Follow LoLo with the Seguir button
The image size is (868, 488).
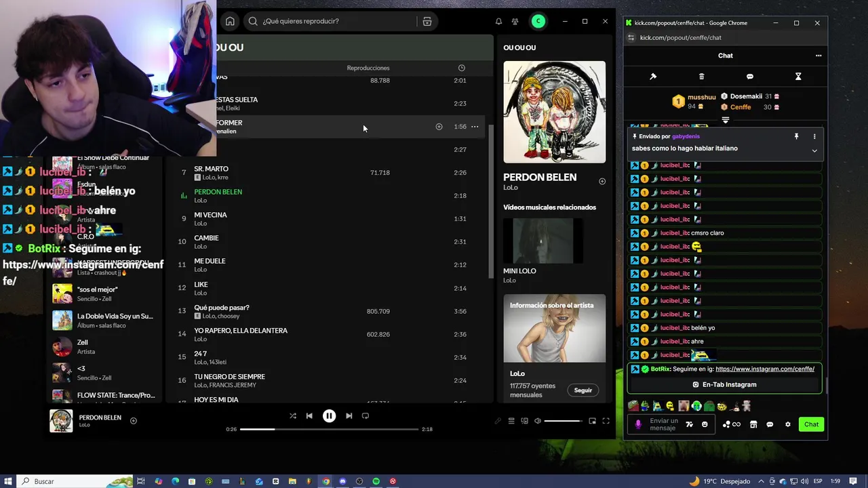coord(583,390)
